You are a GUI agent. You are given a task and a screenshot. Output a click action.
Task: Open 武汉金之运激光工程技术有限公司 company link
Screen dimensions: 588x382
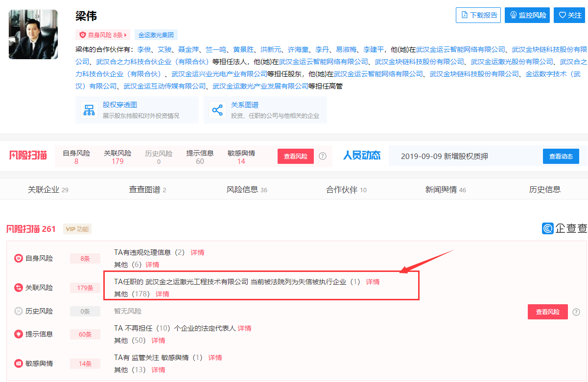pyautogui.click(x=197, y=282)
